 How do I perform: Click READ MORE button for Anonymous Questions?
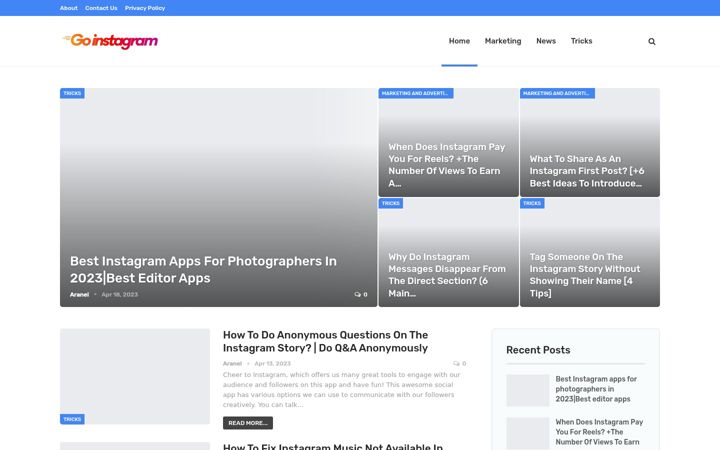pos(248,423)
